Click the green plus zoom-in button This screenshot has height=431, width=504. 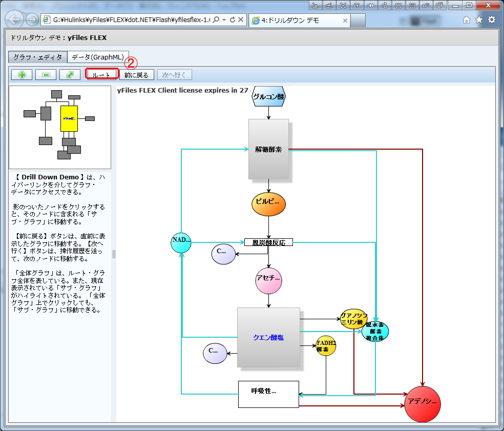(x=22, y=75)
